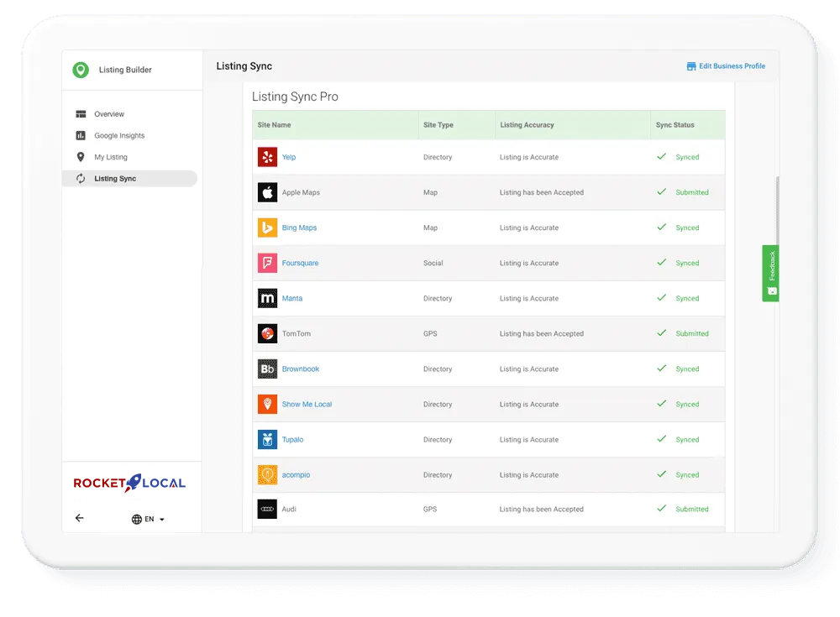Viewport: 840px width, 617px height.
Task: Click the Foursquare logo icon
Action: [x=267, y=263]
